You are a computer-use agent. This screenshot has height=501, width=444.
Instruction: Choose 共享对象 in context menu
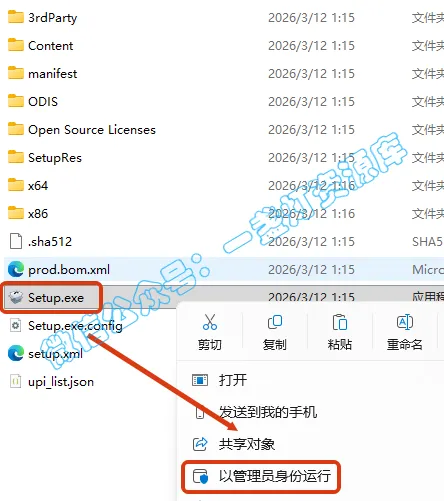coord(247,444)
